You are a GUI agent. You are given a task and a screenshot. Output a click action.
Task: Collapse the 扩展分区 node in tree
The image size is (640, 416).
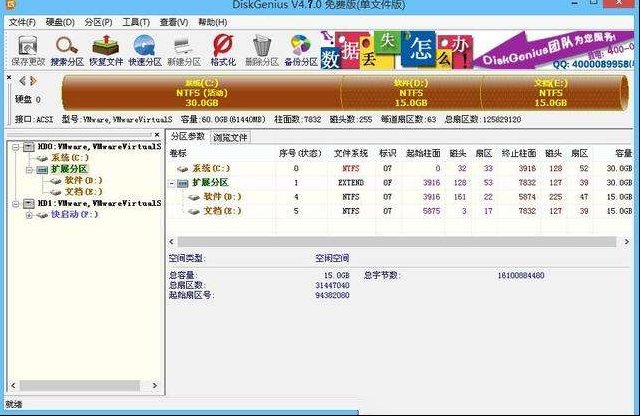click(29, 170)
